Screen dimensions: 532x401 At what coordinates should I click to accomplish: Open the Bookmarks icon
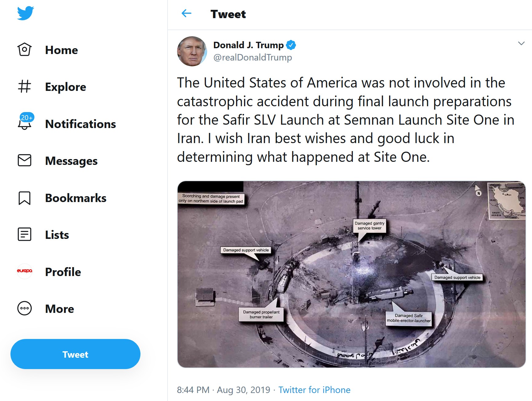pos(25,198)
